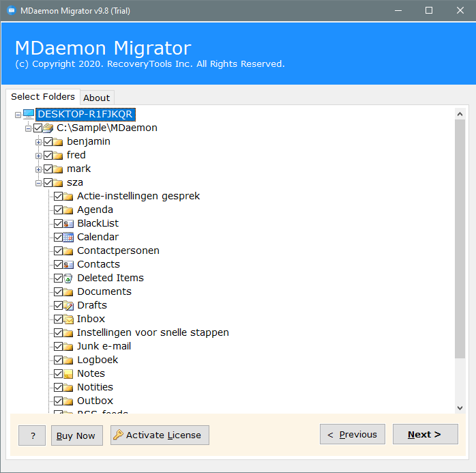Click the Notes sticky note icon
This screenshot has height=473, width=476.
click(x=68, y=374)
